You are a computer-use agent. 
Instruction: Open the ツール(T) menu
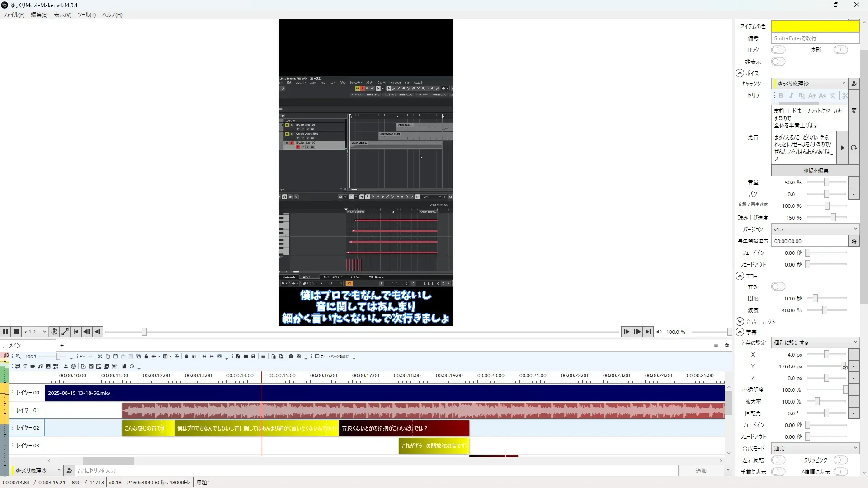tap(86, 14)
